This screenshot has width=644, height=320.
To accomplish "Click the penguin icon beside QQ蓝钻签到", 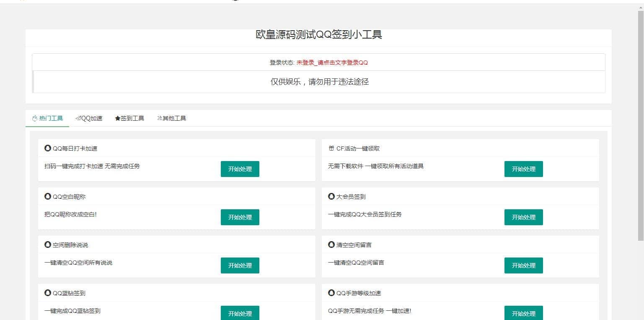I will point(48,293).
